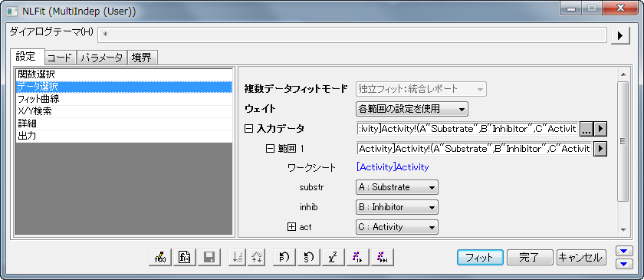The height and width of the screenshot is (280, 644).
Task: Click the scrollbar down arrow
Action: pyautogui.click(x=623, y=229)
